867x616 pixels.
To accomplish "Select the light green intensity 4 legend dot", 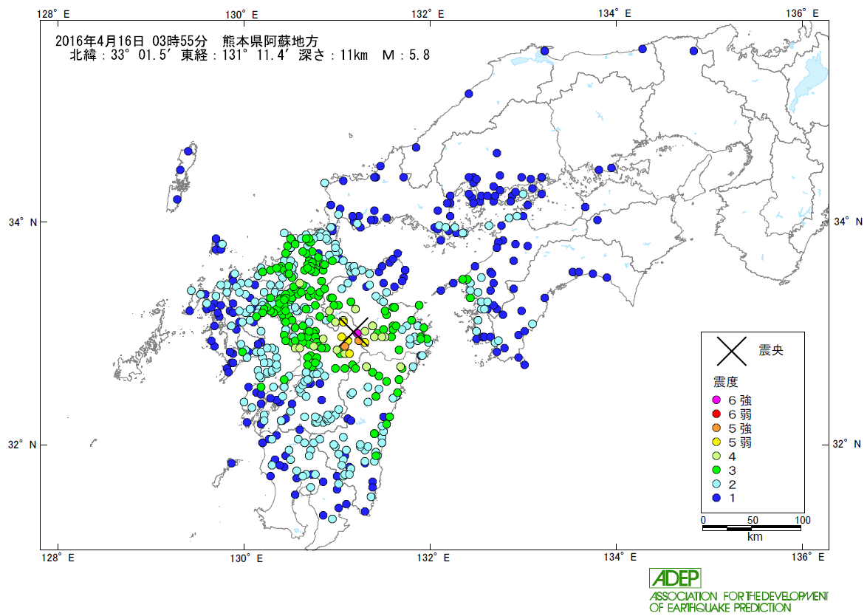I will click(x=716, y=456).
